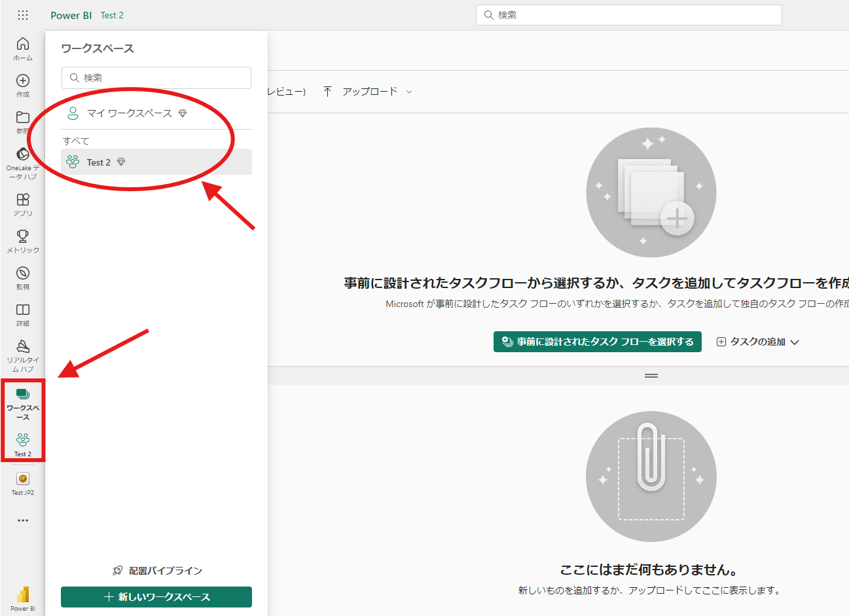Focus the top global search box
The width and height of the screenshot is (849, 616).
(629, 15)
